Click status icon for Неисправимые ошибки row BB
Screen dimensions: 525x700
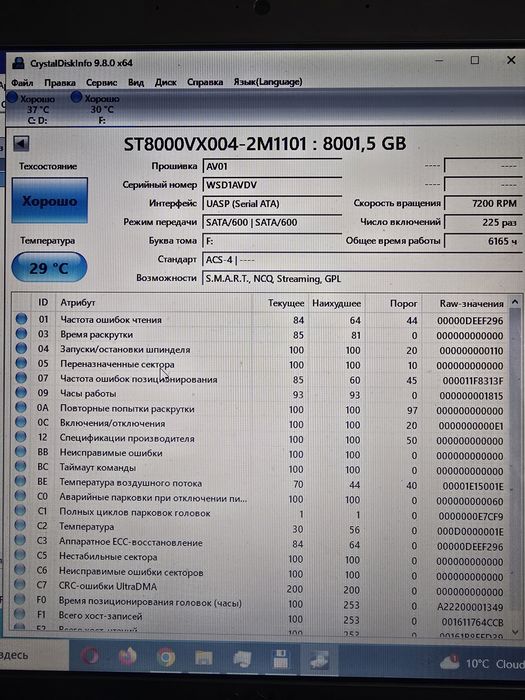coord(21,451)
